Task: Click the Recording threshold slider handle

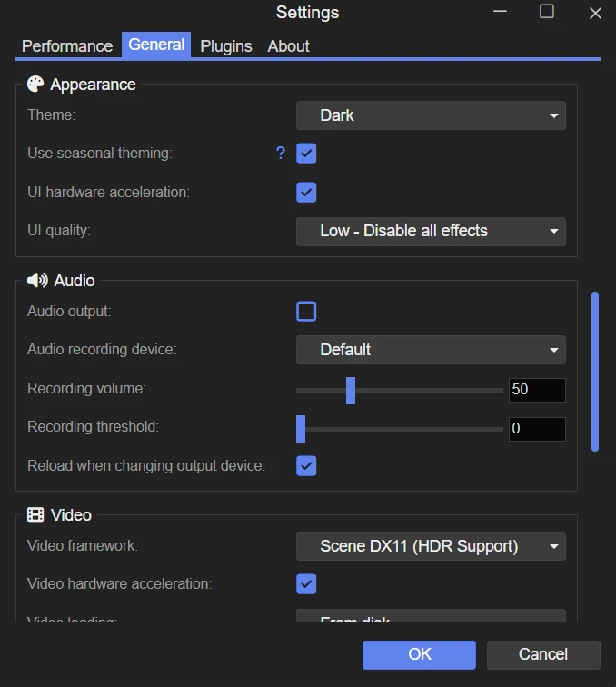Action: 301,429
